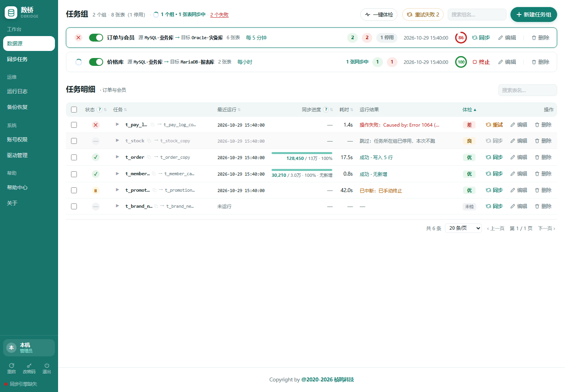This screenshot has height=392, width=565.
Task: Check the t_brand_n… row checkbox
Action: pos(74,206)
